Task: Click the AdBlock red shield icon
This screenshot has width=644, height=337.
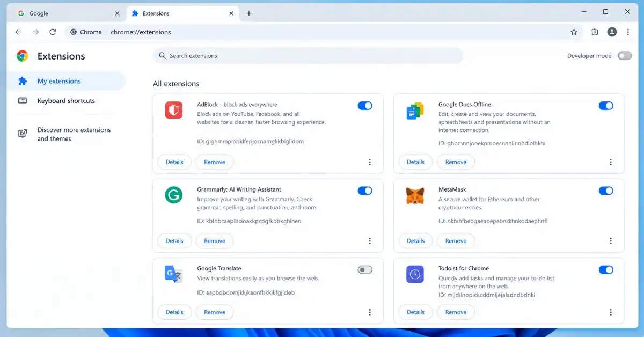Action: pyautogui.click(x=173, y=110)
